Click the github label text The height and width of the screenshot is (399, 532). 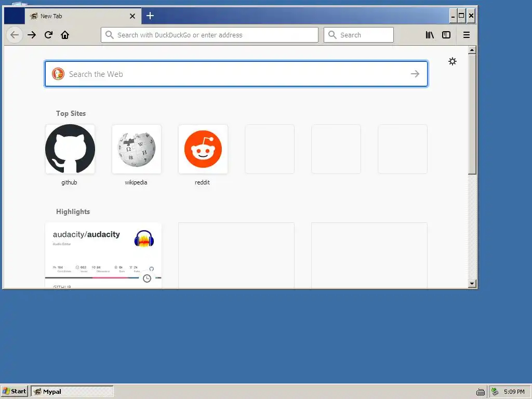pyautogui.click(x=69, y=182)
